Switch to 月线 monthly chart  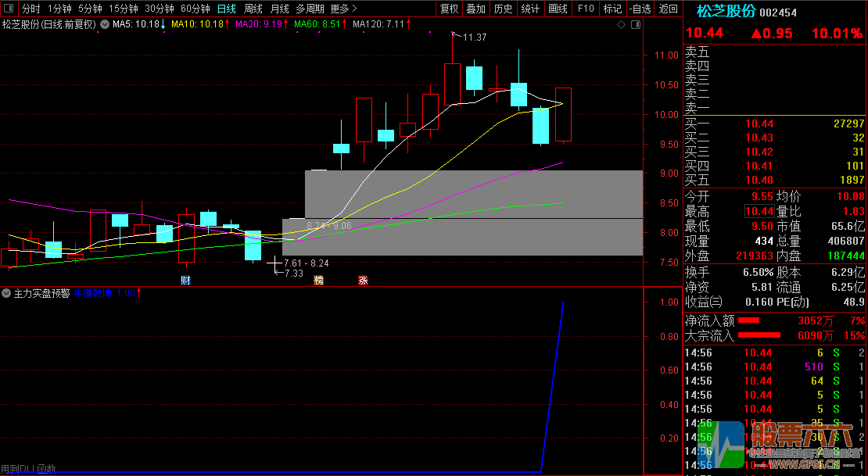coord(279,9)
